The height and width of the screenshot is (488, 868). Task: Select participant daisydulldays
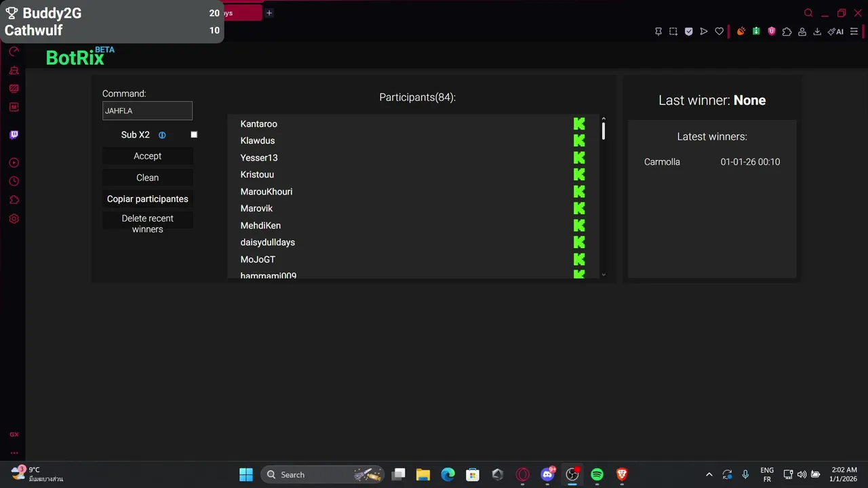[268, 243]
